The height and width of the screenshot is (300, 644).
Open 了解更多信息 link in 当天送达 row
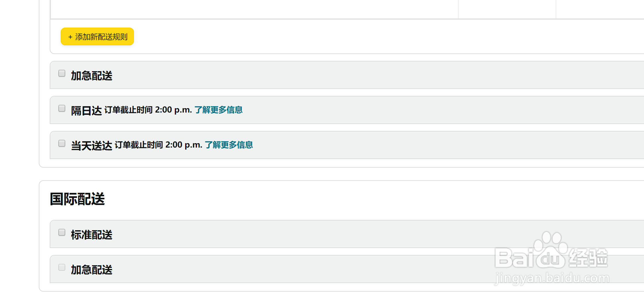point(229,145)
